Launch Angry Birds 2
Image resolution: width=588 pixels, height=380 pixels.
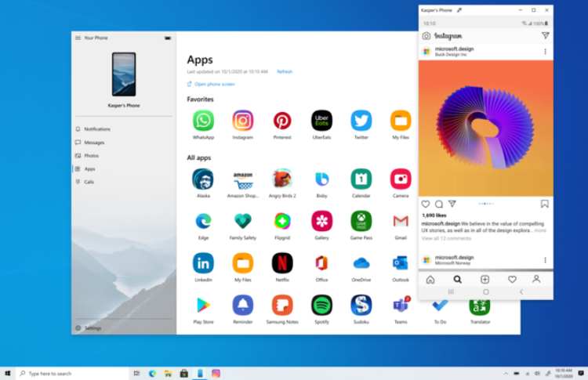pyautogui.click(x=282, y=179)
